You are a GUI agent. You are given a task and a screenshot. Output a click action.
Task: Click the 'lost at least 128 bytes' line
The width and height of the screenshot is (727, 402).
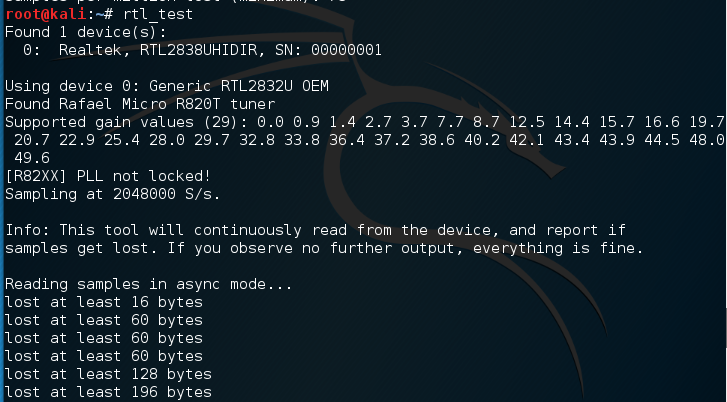[x=108, y=374]
